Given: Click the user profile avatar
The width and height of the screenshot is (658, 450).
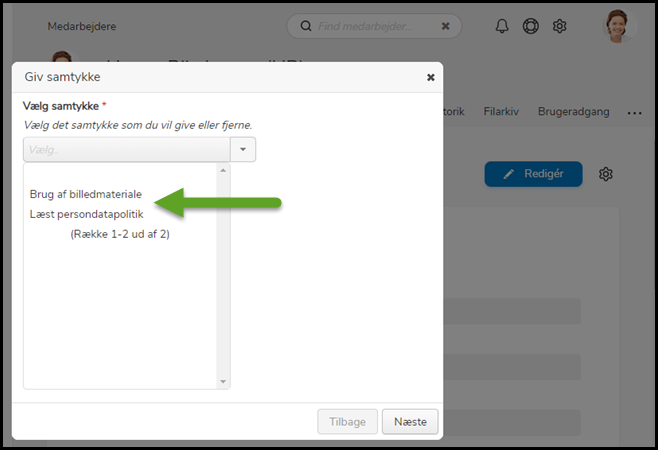Looking at the screenshot, I should point(620,25).
